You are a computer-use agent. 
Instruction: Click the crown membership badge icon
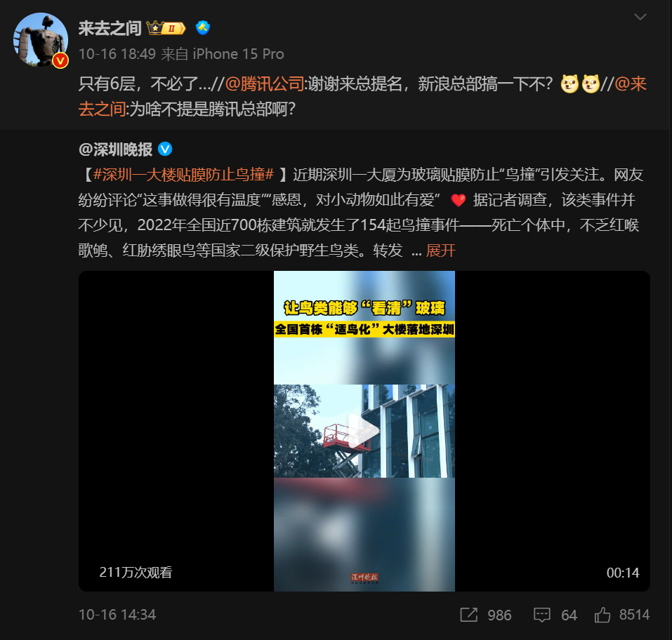(x=166, y=28)
